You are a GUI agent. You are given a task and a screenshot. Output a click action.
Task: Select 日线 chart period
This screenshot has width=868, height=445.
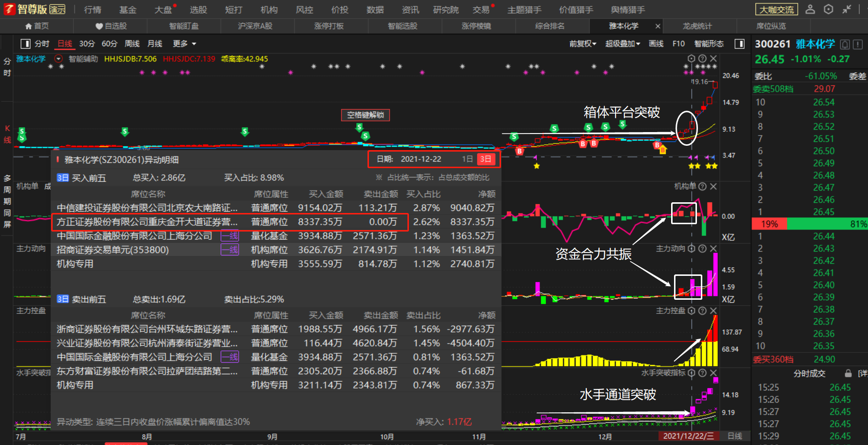pyautogui.click(x=65, y=44)
